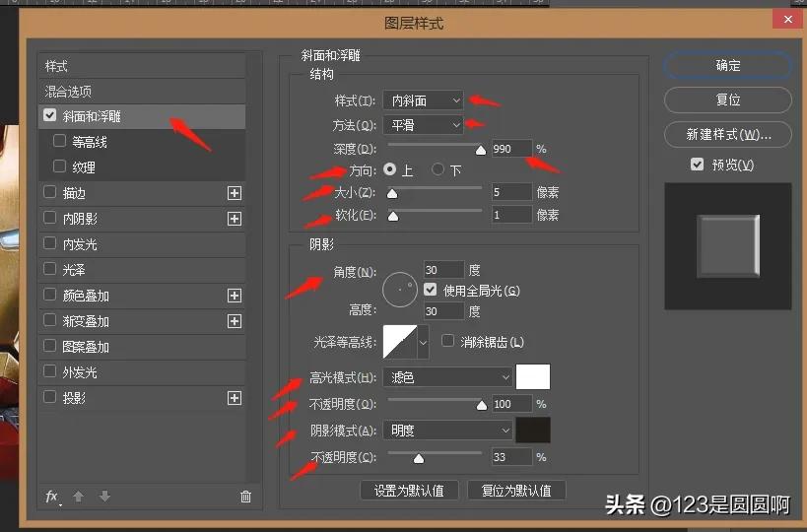Click the 复位 button
This screenshot has height=532, width=807.
[x=728, y=100]
